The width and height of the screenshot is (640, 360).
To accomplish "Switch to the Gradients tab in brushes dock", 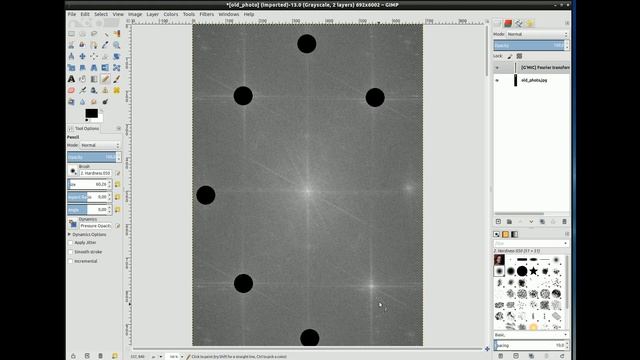I will point(515,234).
